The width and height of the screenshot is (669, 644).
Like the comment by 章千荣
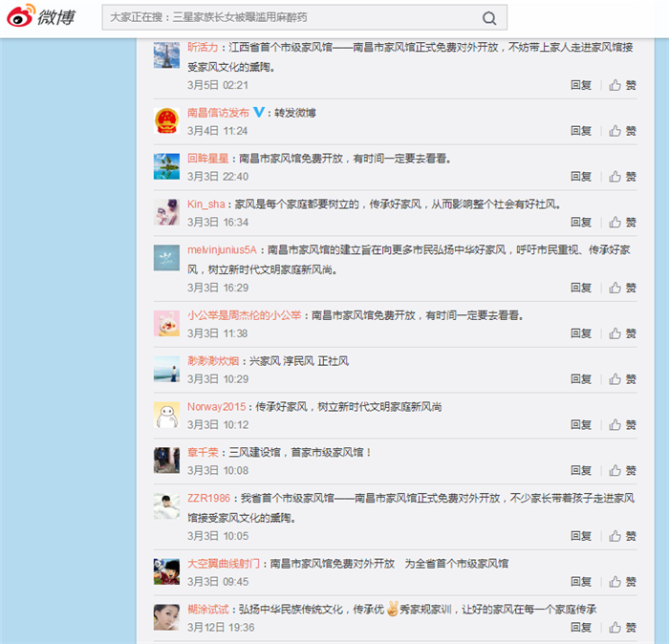pyautogui.click(x=623, y=471)
